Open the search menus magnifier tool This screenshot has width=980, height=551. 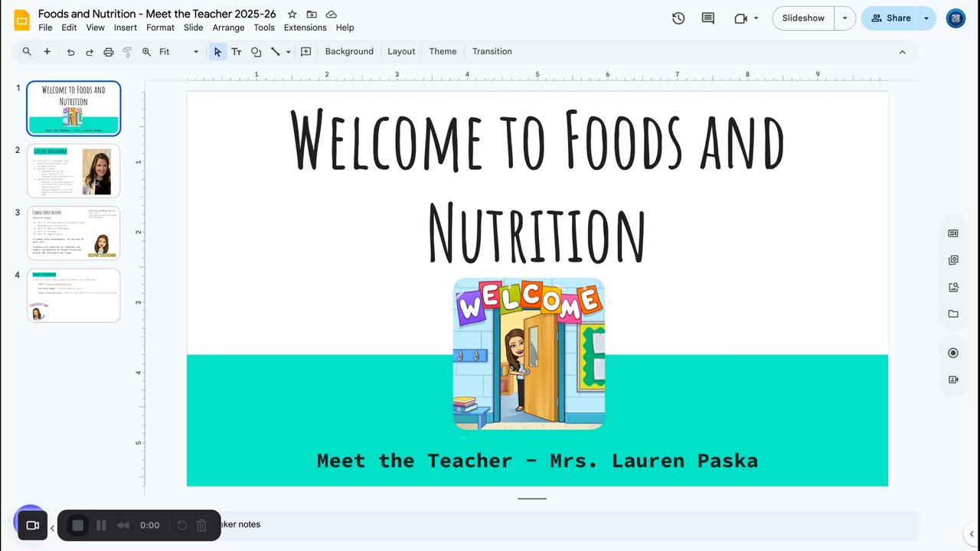pyautogui.click(x=27, y=51)
